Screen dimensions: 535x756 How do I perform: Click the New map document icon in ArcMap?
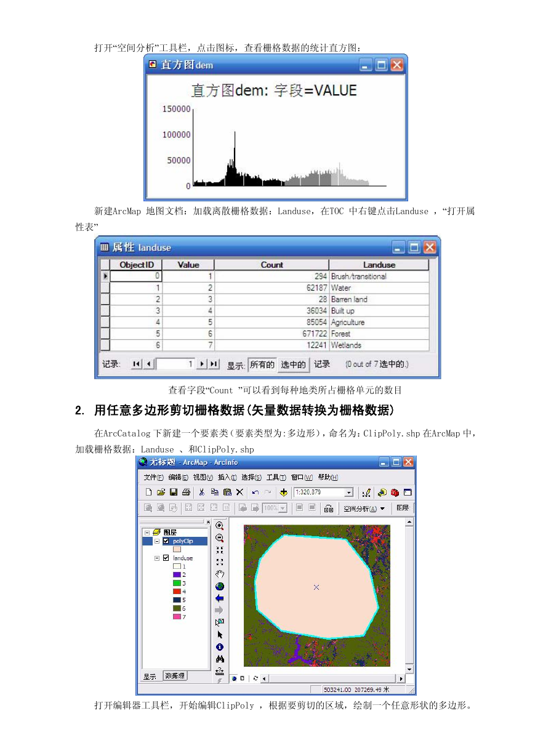coord(148,493)
